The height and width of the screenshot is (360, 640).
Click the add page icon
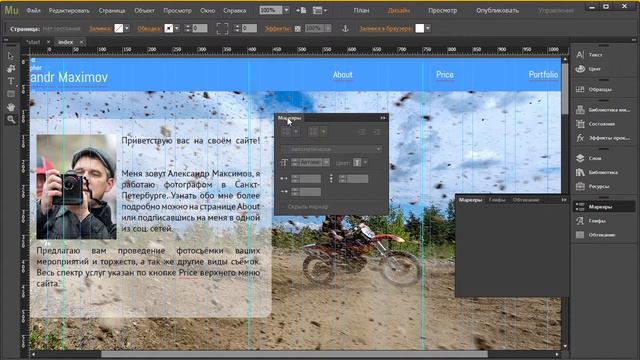(x=301, y=10)
